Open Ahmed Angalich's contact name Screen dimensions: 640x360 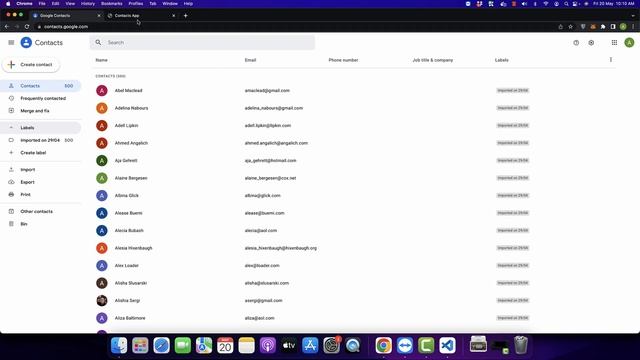pyautogui.click(x=131, y=143)
